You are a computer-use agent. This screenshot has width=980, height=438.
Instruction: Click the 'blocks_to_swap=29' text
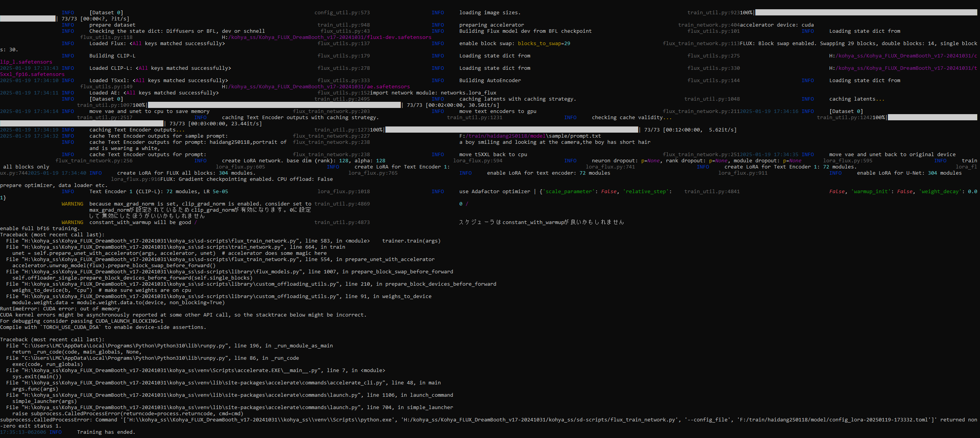[544, 44]
